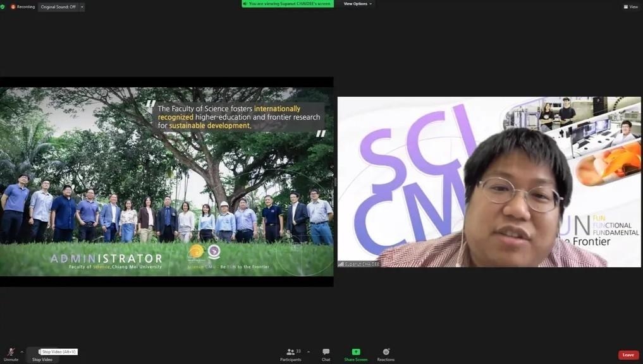Viewport: 643px width, 364px height.
Task: Toggle the Original Sound: Off button
Action: [58, 7]
